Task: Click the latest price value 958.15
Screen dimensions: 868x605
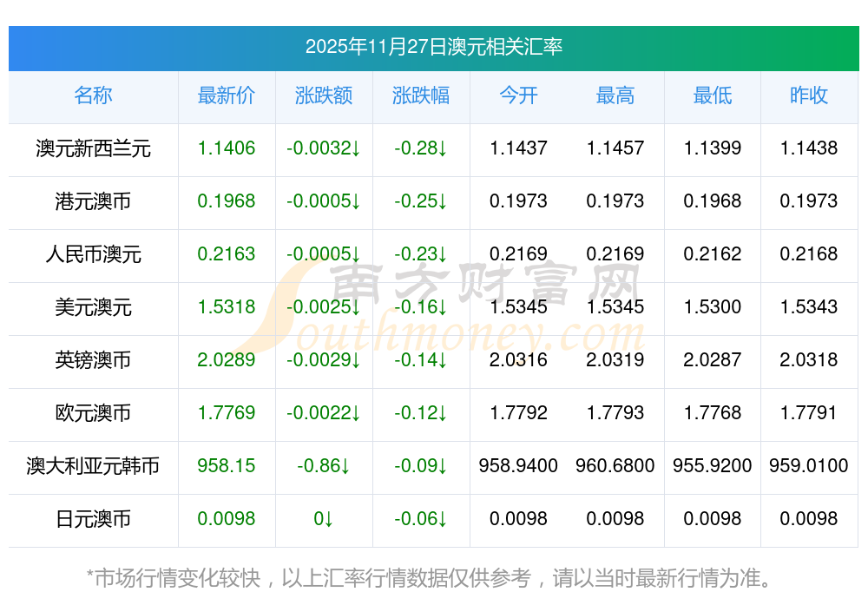Action: [x=227, y=466]
